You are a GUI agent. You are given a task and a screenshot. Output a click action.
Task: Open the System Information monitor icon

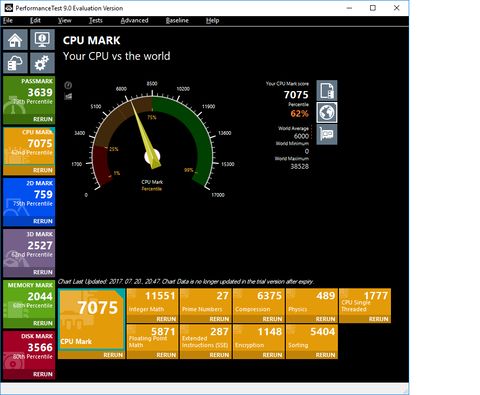coord(42,40)
